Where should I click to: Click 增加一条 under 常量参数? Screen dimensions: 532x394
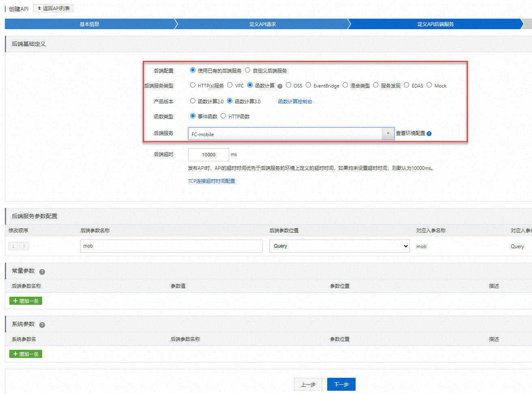click(x=26, y=301)
